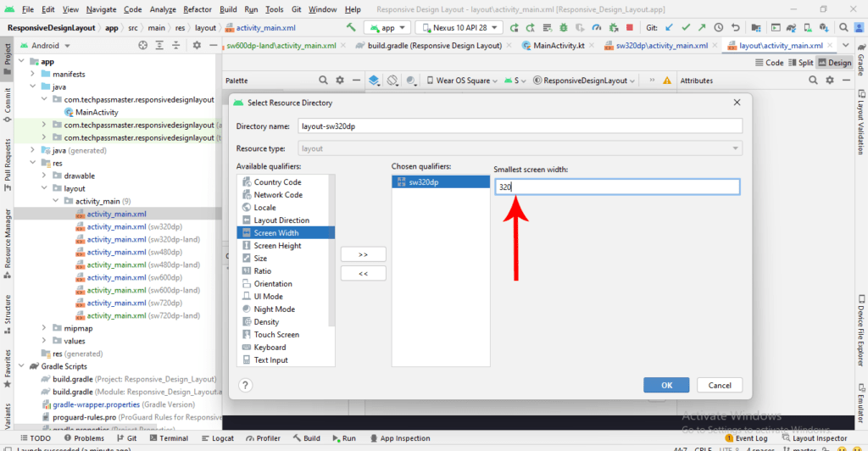Open the ResponsiveDesignLayout theme dropdown

coord(584,81)
